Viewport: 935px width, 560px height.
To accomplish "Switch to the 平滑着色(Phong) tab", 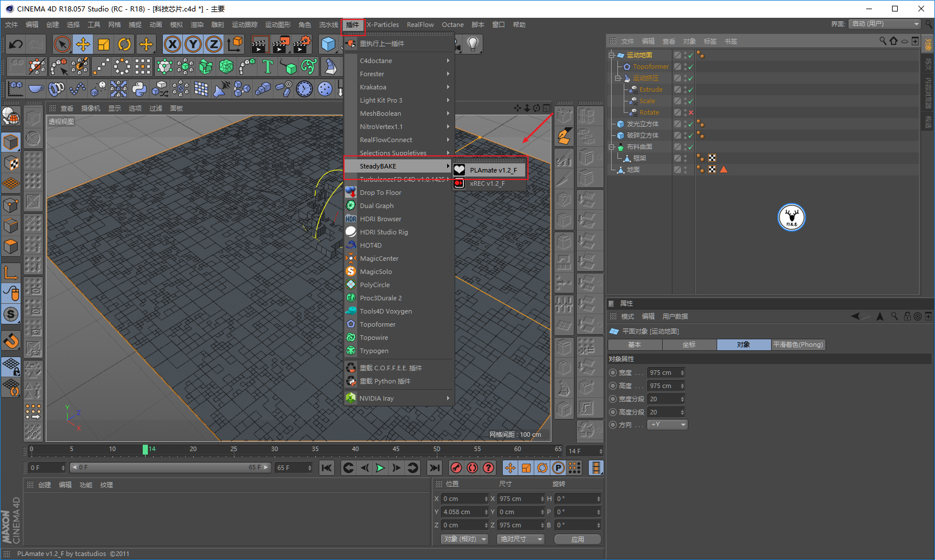I will [x=798, y=344].
